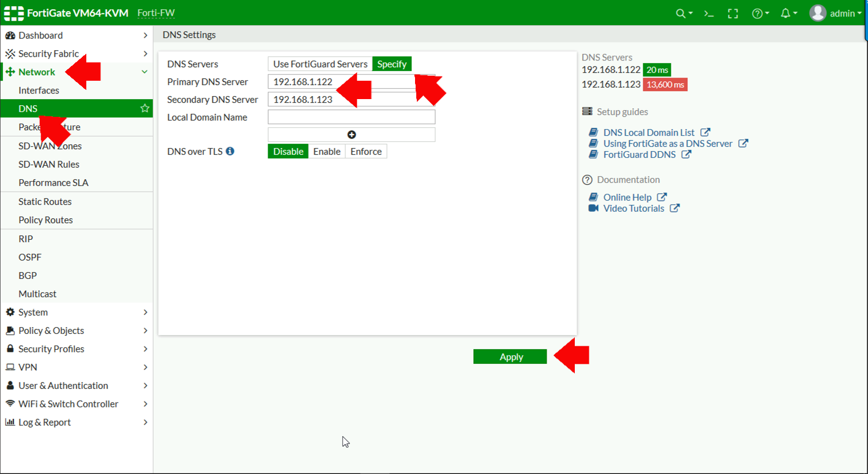Toggle Specify for DNS Servers
Viewport: 868px width, 474px height.
coord(392,64)
